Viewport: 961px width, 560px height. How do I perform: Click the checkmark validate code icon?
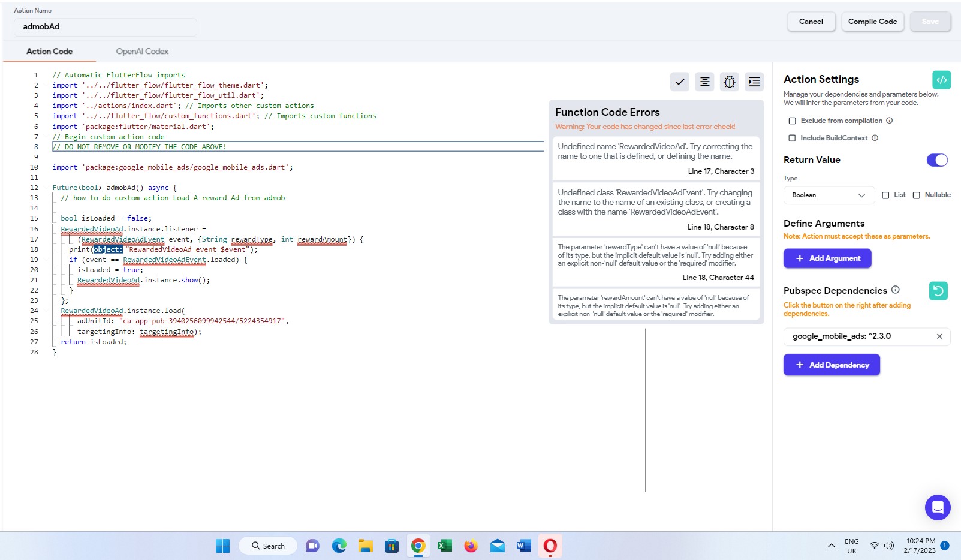click(x=680, y=82)
